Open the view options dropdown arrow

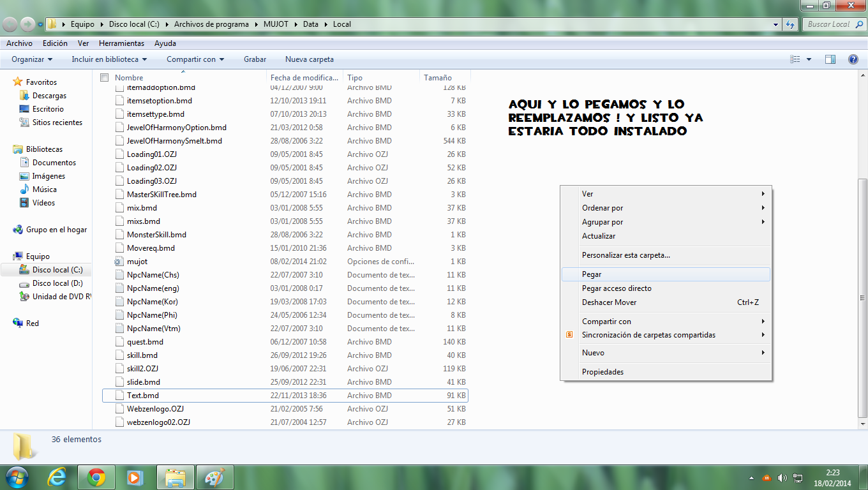(809, 59)
